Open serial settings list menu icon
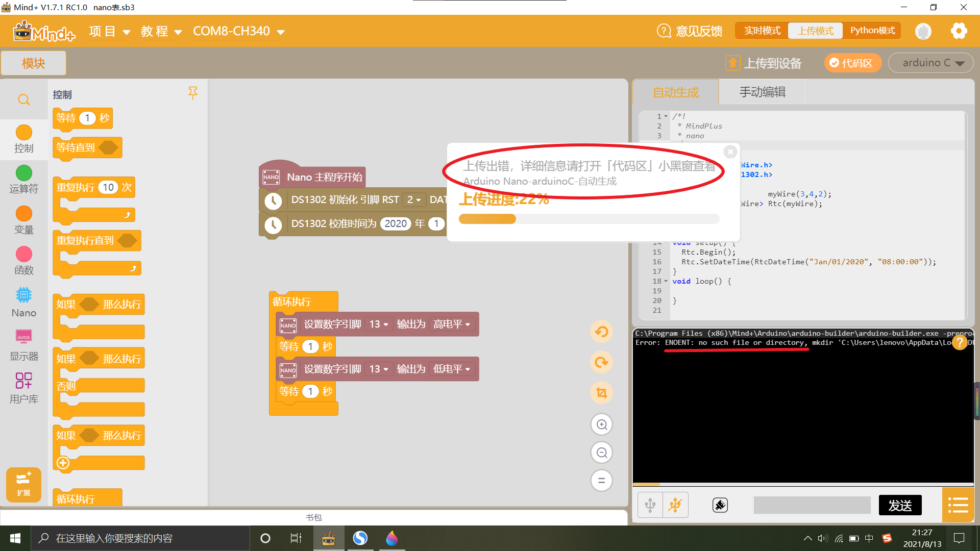Screen dimensions: 980x551 958,505
